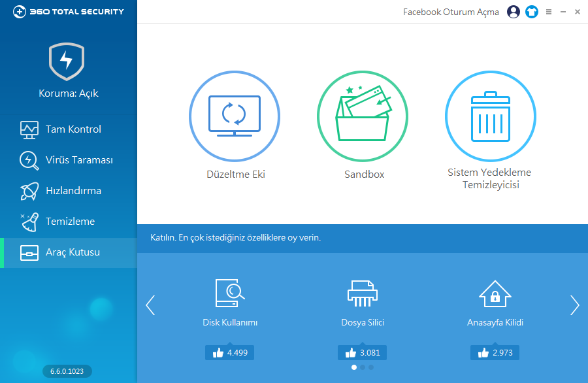
Task: Click Facebook Oturum Açma link
Action: point(451,12)
